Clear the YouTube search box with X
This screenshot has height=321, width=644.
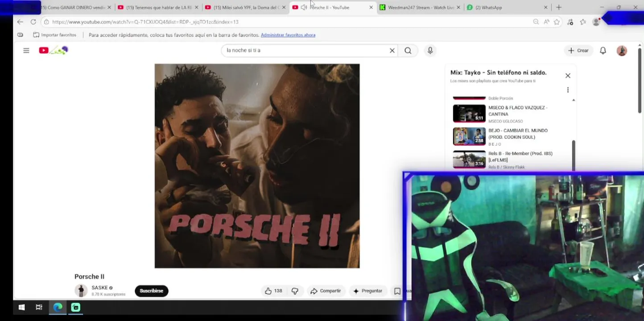(x=392, y=50)
